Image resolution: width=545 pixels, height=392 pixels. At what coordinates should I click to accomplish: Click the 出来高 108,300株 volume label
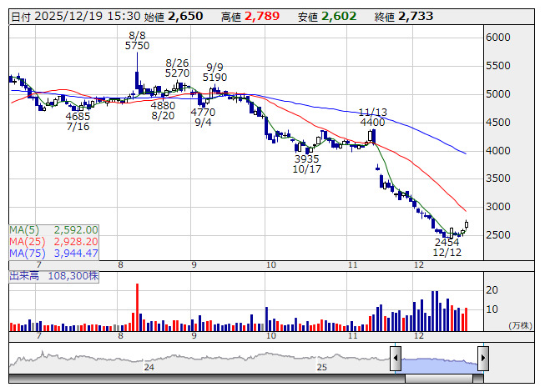[x=54, y=276]
